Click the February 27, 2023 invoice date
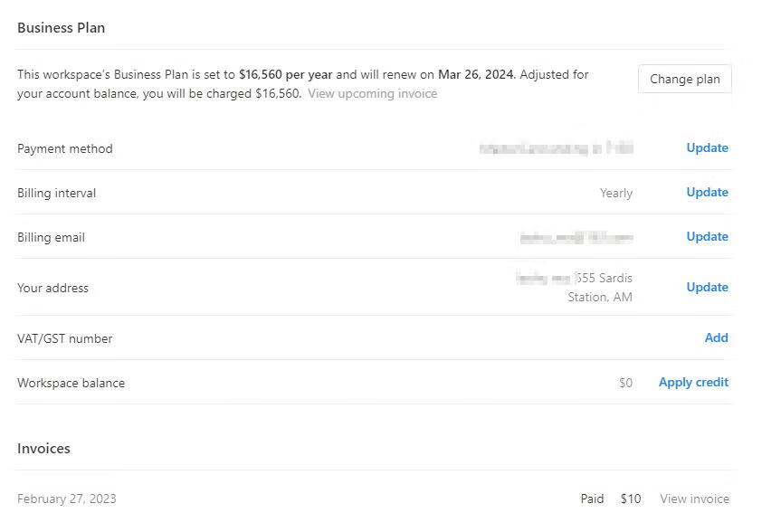 click(67, 499)
